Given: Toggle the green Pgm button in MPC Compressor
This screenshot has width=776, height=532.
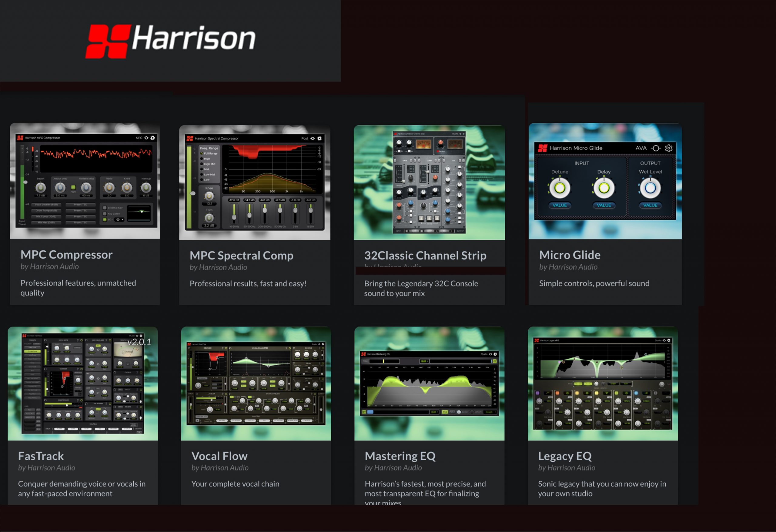Looking at the screenshot, I should 73,188.
